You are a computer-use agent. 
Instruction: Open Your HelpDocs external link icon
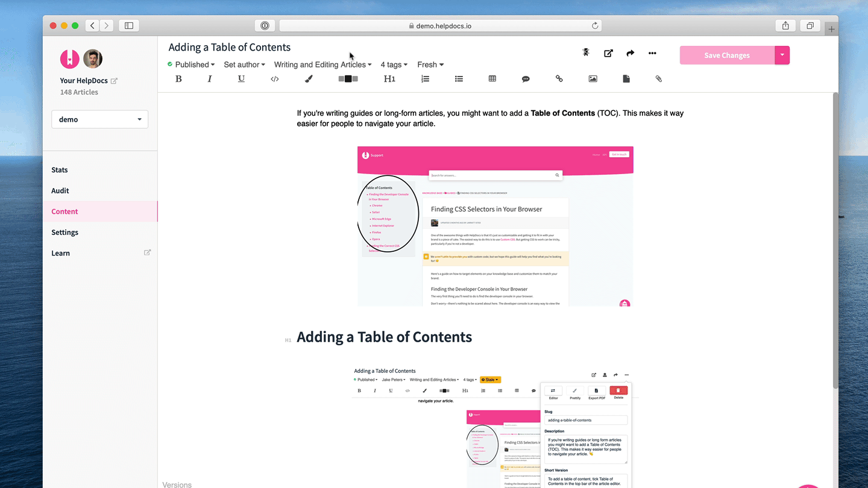pos(114,81)
